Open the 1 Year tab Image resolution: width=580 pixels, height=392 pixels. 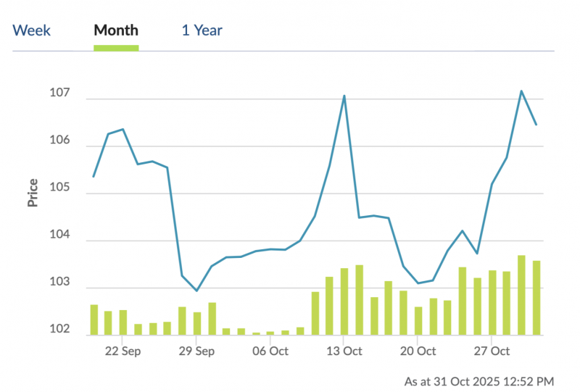pos(202,30)
